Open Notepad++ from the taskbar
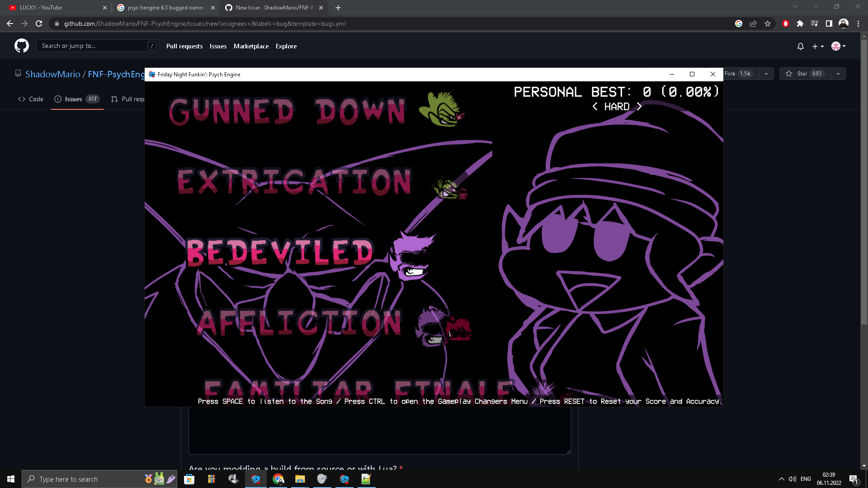868x488 pixels. tap(366, 479)
